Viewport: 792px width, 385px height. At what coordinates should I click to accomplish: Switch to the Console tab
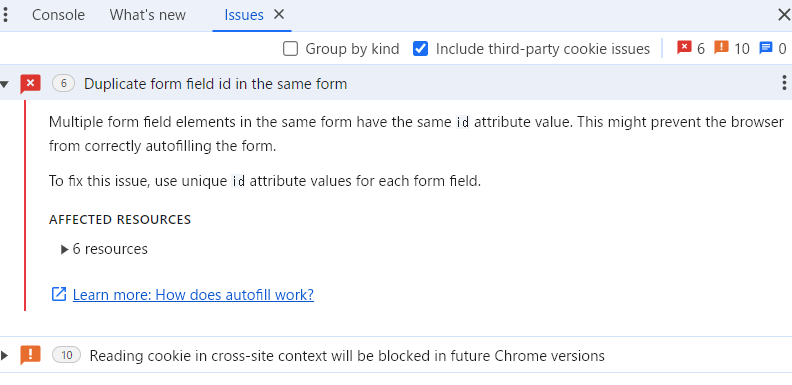coord(58,15)
